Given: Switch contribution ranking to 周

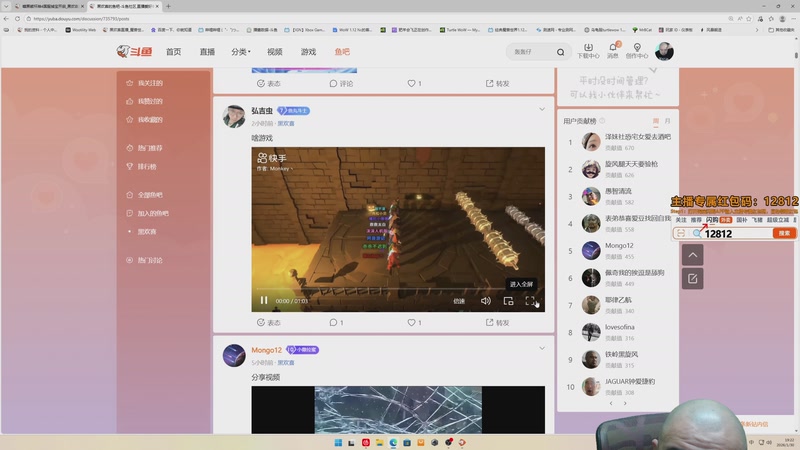Looking at the screenshot, I should [656, 121].
